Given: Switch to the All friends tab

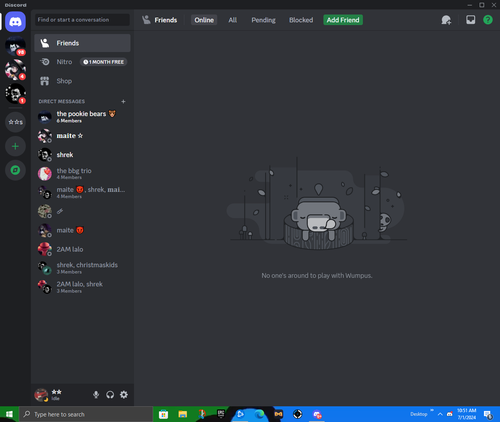Looking at the screenshot, I should pyautogui.click(x=233, y=20).
